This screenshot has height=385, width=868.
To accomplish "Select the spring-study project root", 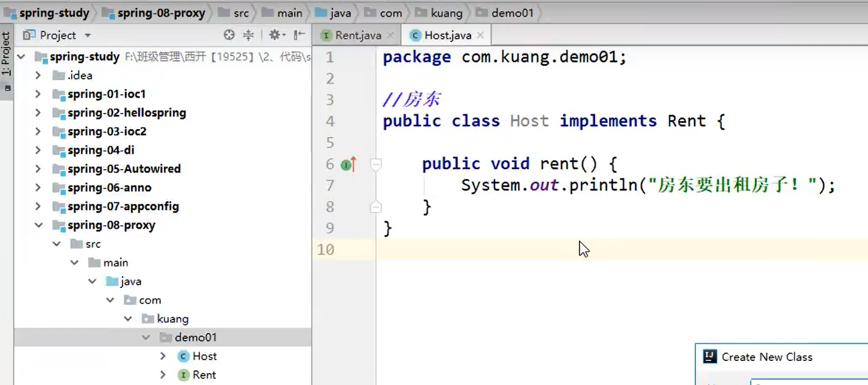I will click(84, 57).
